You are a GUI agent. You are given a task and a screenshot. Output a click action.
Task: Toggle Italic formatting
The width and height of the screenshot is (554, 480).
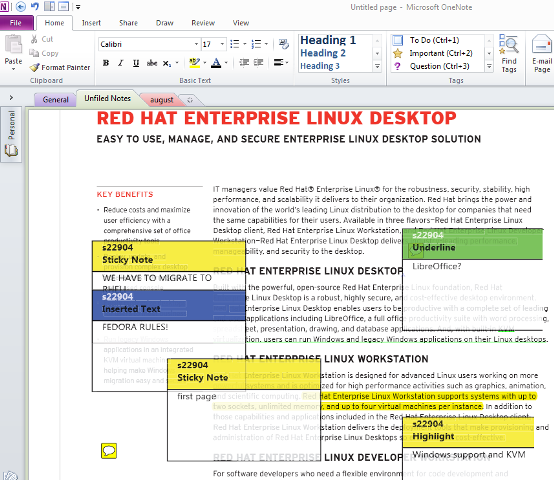[121, 63]
